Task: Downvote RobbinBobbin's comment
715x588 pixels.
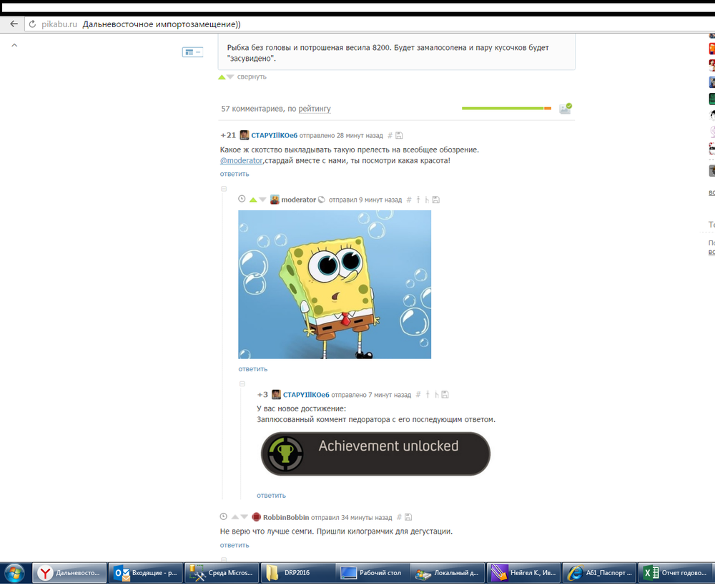Action: point(244,517)
